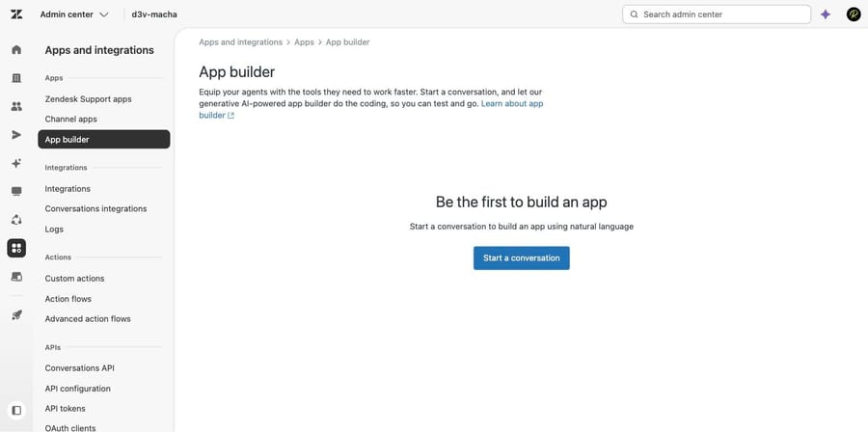Expand the Admin center dropdown
868x432 pixels.
pyautogui.click(x=74, y=14)
